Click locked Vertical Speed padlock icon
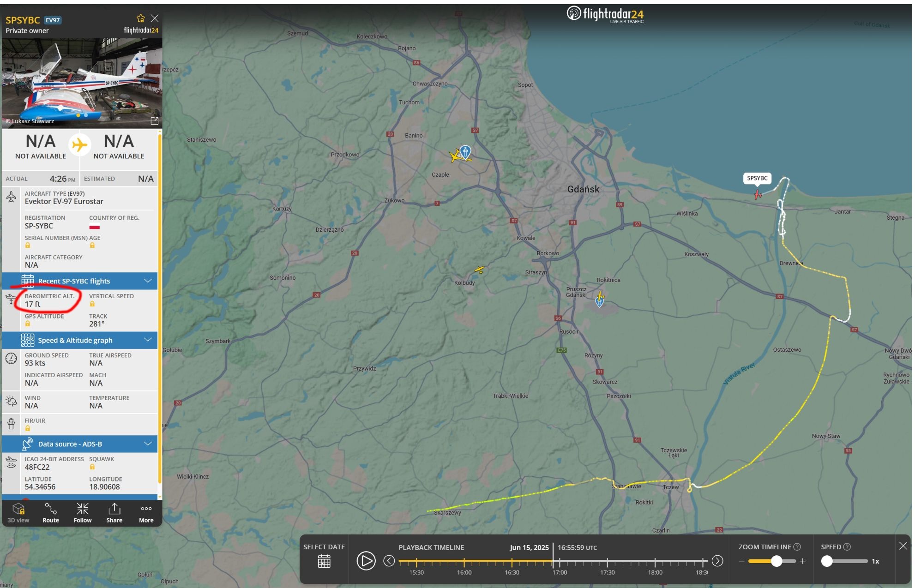915x588 pixels. [x=92, y=304]
